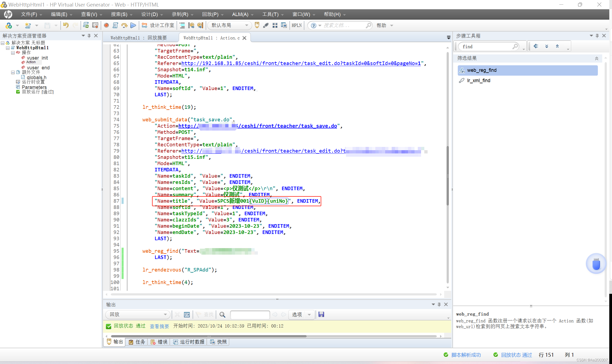Click the editor vertical scrollbar thumb
Screen dimensions: 612x364
coord(447,176)
